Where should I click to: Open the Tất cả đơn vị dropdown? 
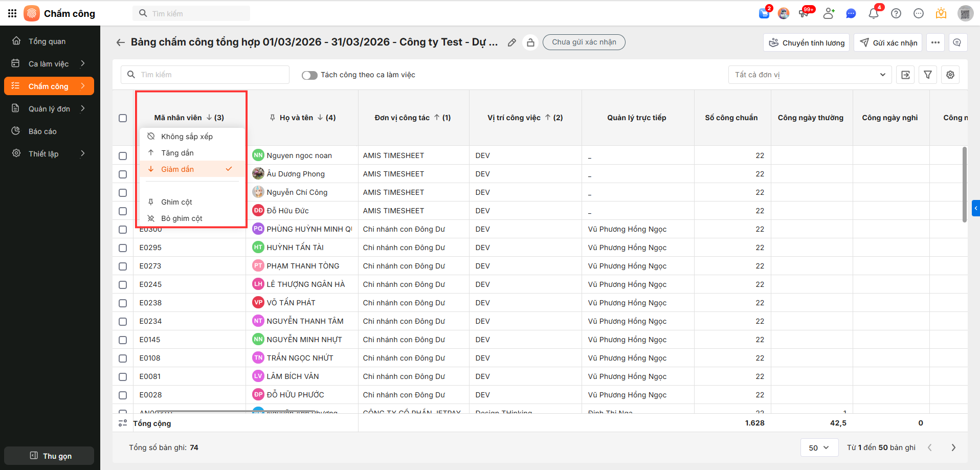tap(809, 75)
